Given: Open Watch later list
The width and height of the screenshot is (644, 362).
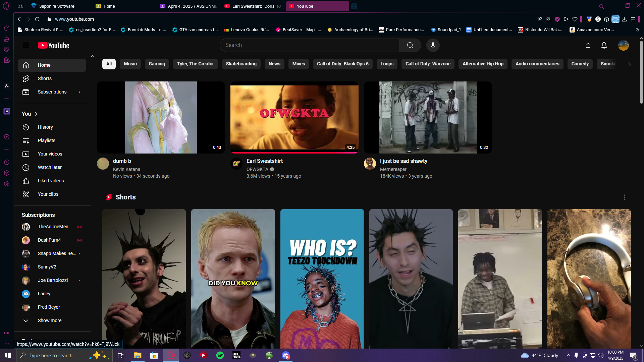Looking at the screenshot, I should (x=52, y=167).
